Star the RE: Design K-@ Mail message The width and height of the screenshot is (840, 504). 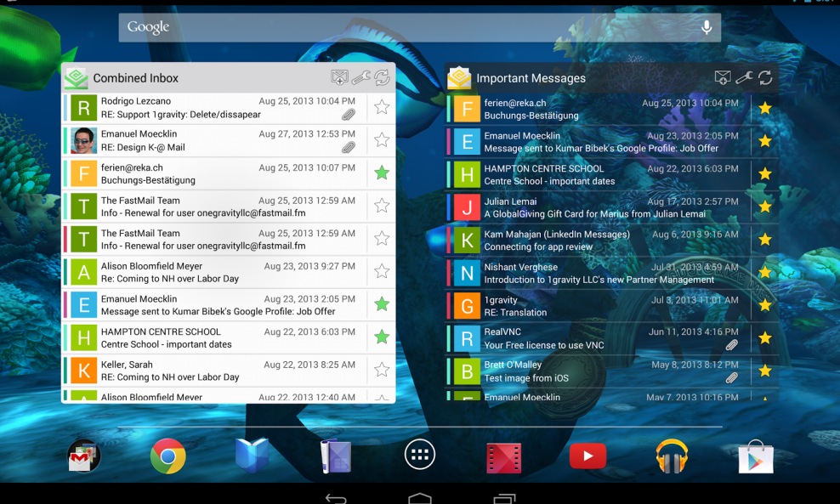pos(382,139)
